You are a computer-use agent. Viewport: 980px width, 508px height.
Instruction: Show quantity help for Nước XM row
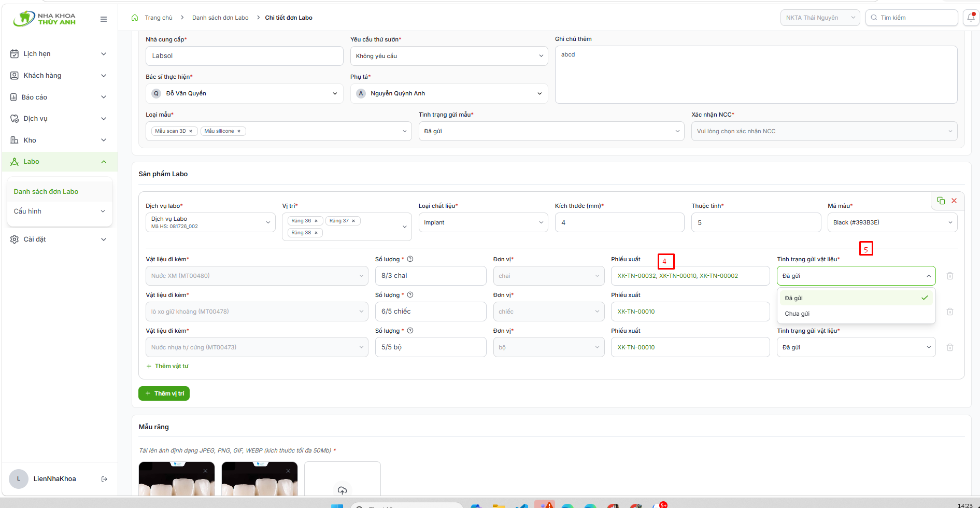[410, 259]
